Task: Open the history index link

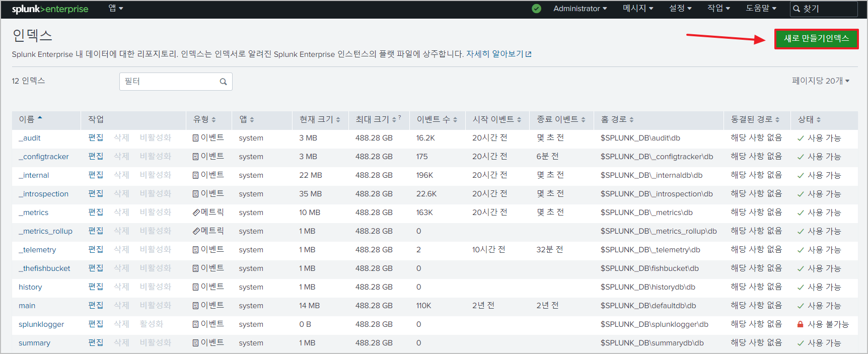Action: (30, 287)
